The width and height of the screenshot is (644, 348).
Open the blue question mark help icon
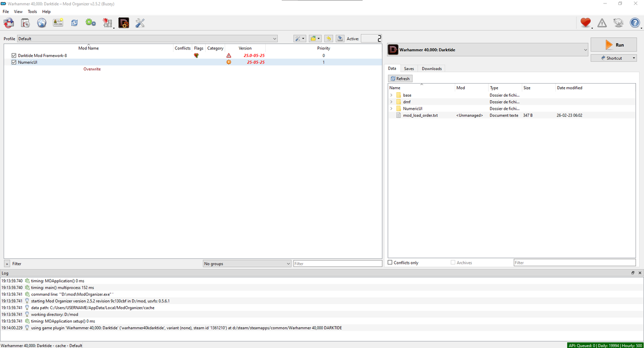tap(635, 23)
